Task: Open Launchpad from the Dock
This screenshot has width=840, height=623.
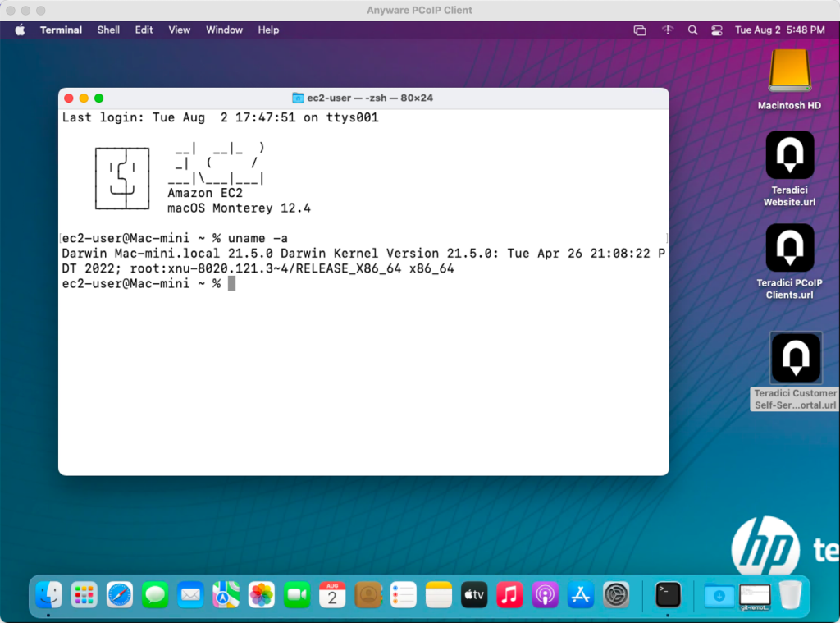Action: tap(84, 594)
